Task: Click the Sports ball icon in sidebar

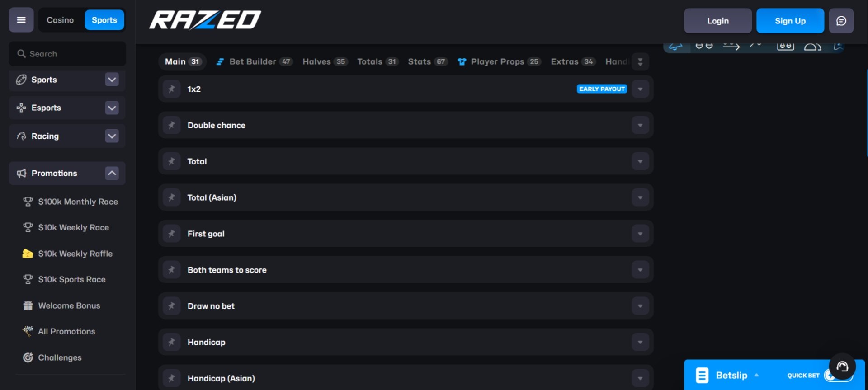Action: [21, 80]
